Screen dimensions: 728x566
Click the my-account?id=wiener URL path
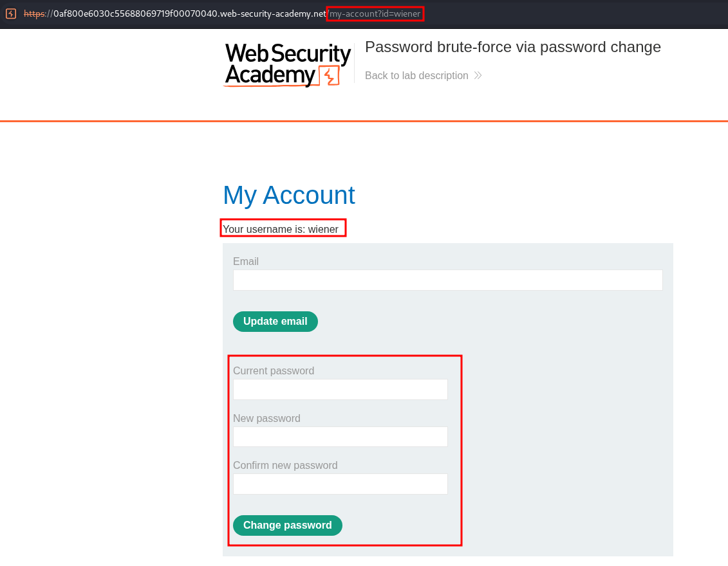click(x=375, y=14)
